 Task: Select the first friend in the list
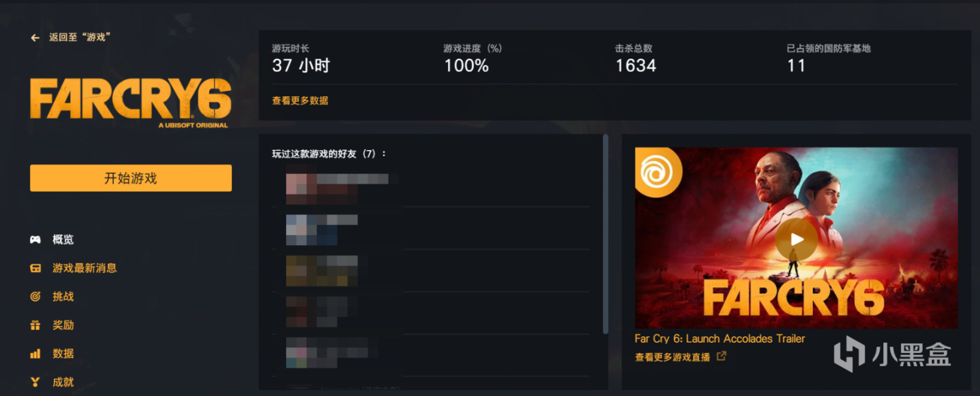[430, 189]
